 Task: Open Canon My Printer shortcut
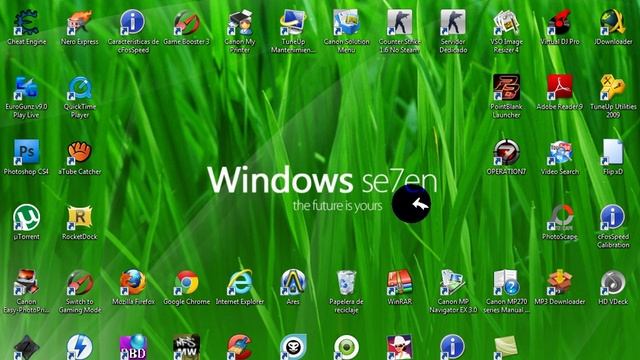(x=240, y=22)
